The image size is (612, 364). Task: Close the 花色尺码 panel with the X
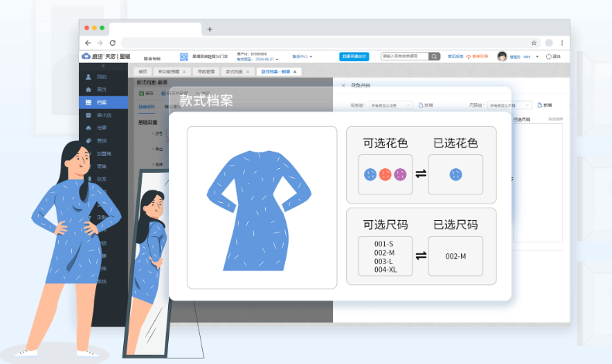(x=343, y=85)
